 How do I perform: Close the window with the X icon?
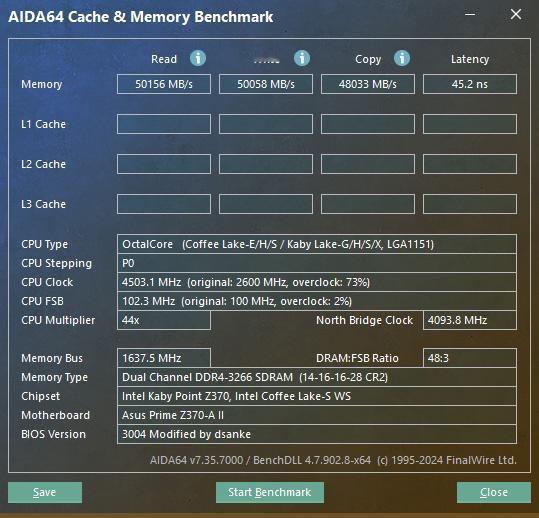516,14
